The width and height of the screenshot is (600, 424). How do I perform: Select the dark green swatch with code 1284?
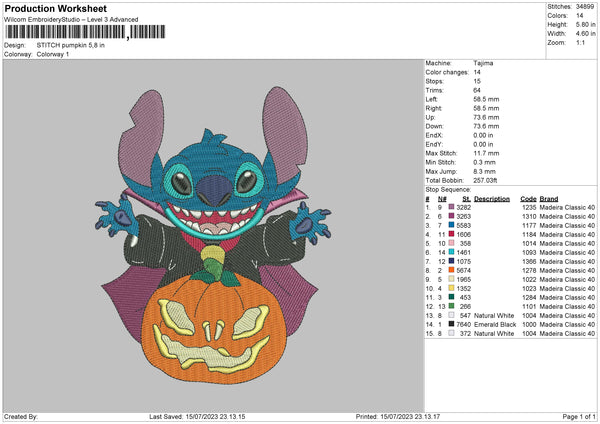(x=452, y=297)
